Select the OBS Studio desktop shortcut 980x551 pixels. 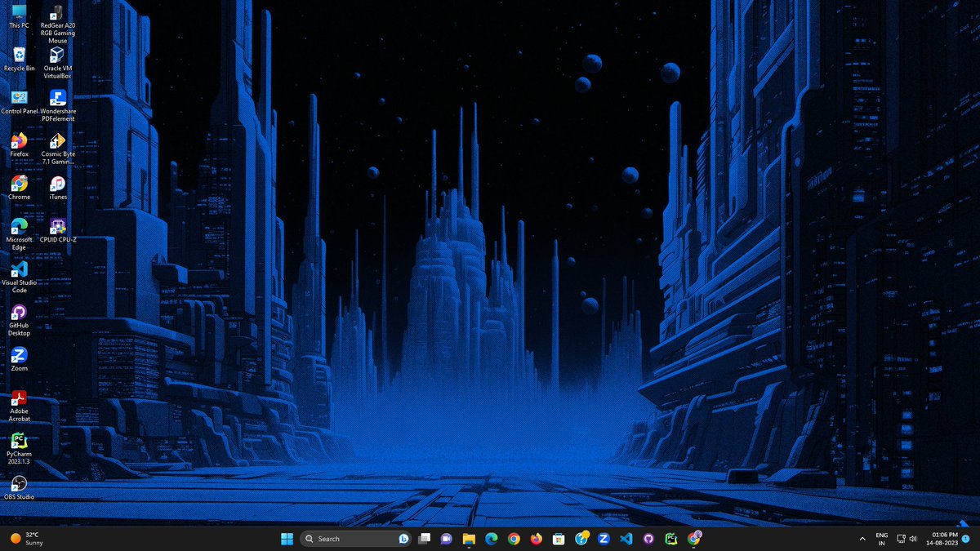19,488
